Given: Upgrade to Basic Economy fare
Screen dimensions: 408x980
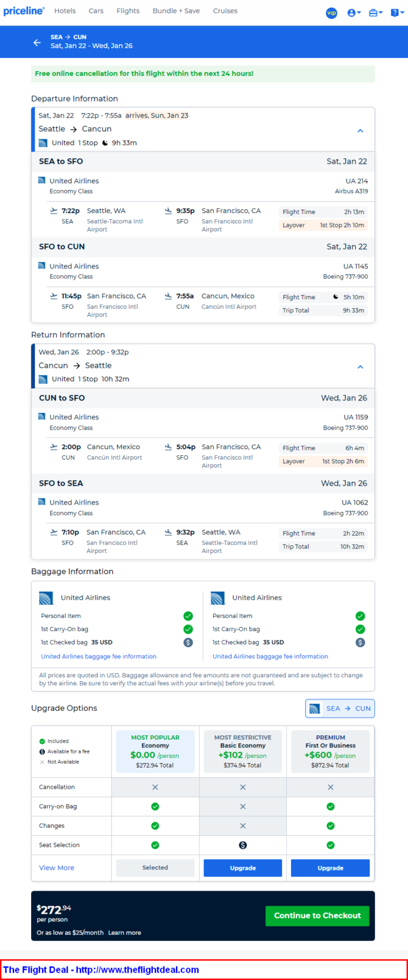Looking at the screenshot, I should (243, 868).
